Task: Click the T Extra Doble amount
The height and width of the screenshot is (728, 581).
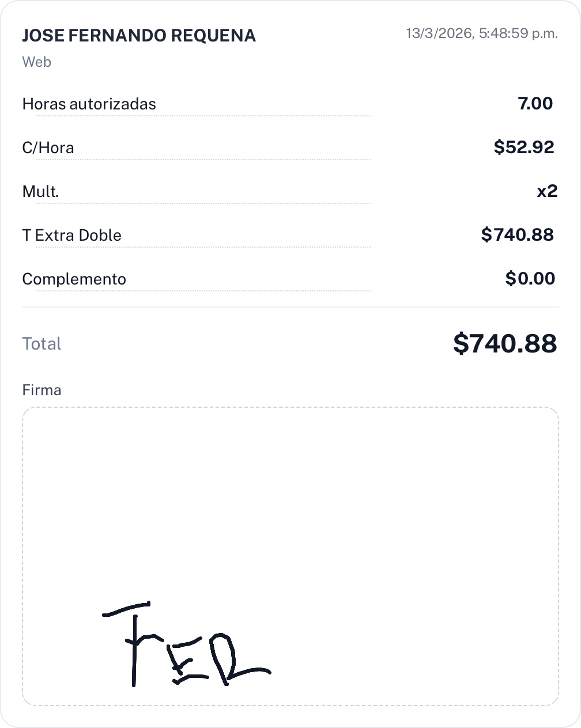Action: pos(517,235)
